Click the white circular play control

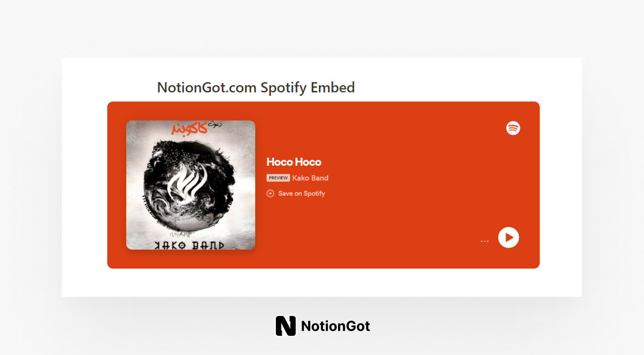pos(508,237)
